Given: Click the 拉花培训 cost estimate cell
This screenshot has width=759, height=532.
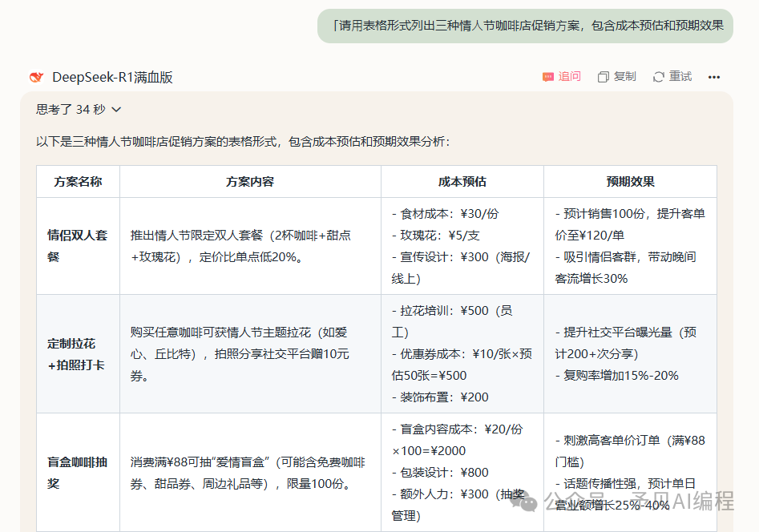Looking at the screenshot, I should pyautogui.click(x=462, y=354).
